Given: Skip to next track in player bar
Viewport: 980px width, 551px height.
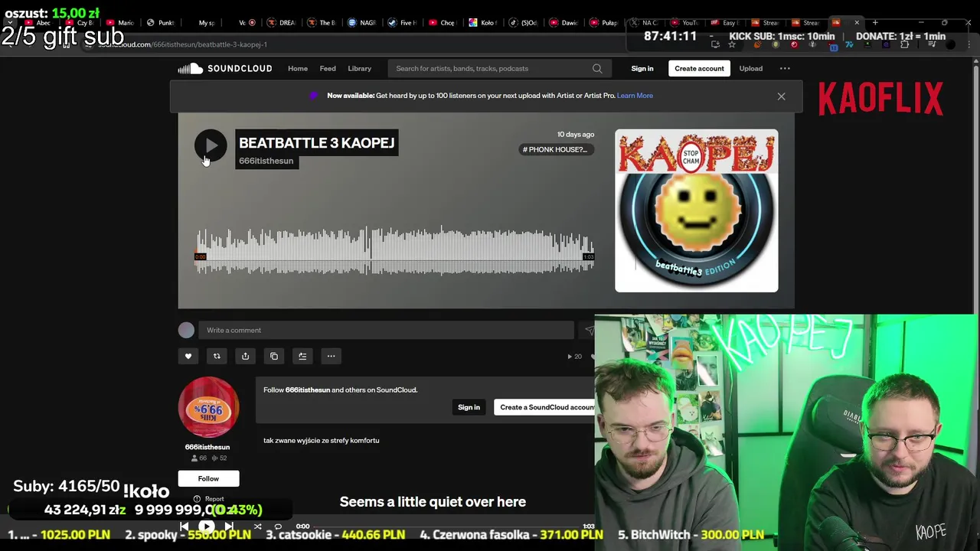Looking at the screenshot, I should pyautogui.click(x=229, y=527).
